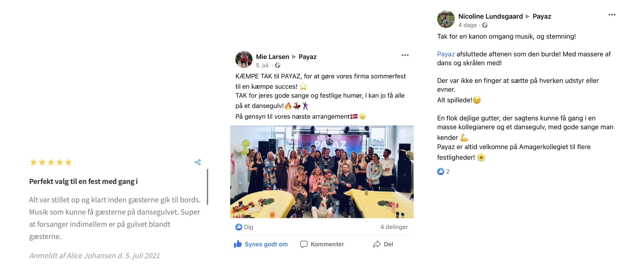Click the share icon on Alice's review

198,162
